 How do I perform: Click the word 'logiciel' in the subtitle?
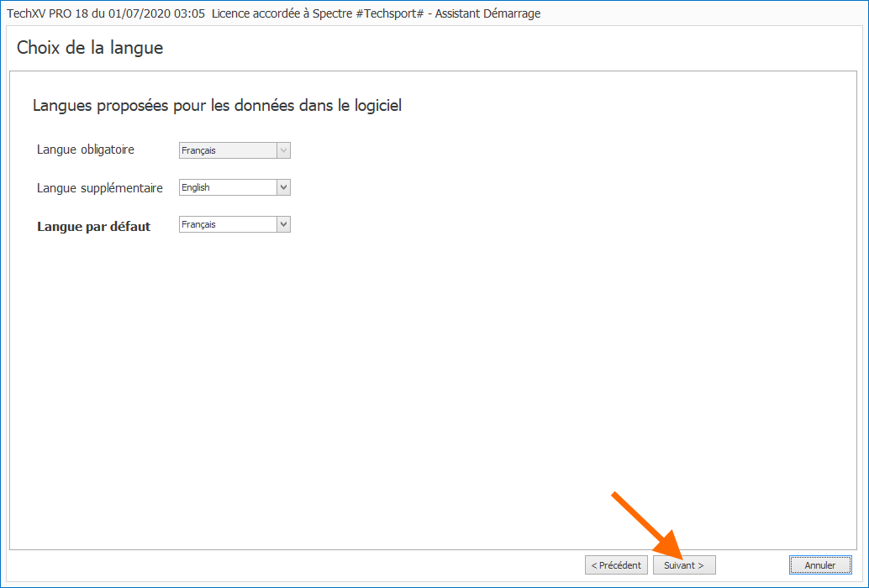coord(377,106)
